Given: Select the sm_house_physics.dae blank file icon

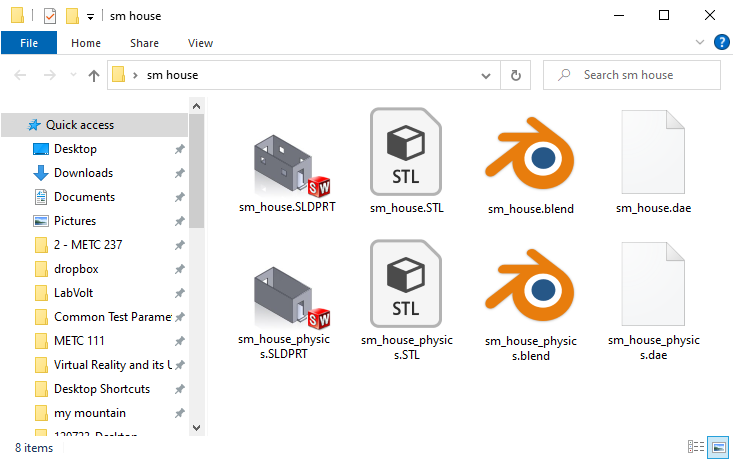Looking at the screenshot, I should [653, 284].
